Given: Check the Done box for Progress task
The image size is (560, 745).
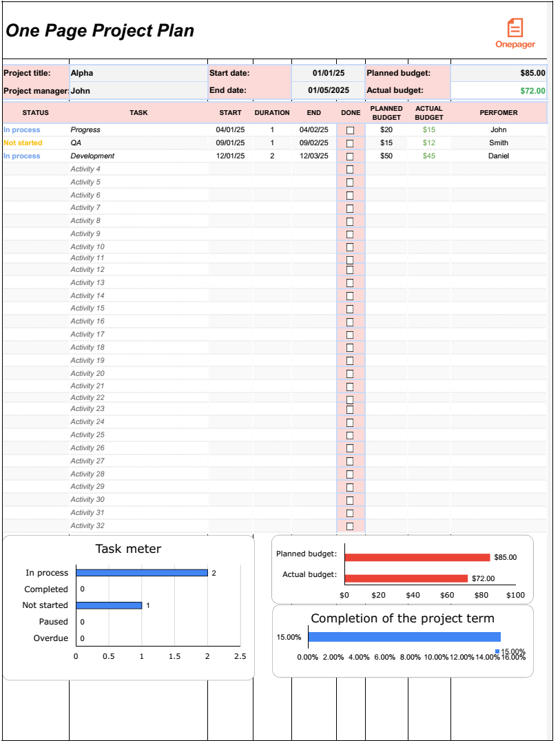Looking at the screenshot, I should pyautogui.click(x=350, y=130).
